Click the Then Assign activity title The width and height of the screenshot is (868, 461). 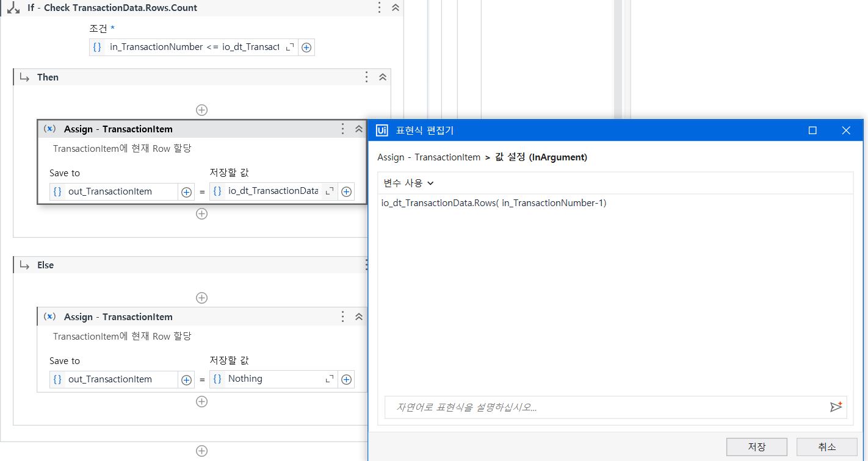click(x=118, y=129)
